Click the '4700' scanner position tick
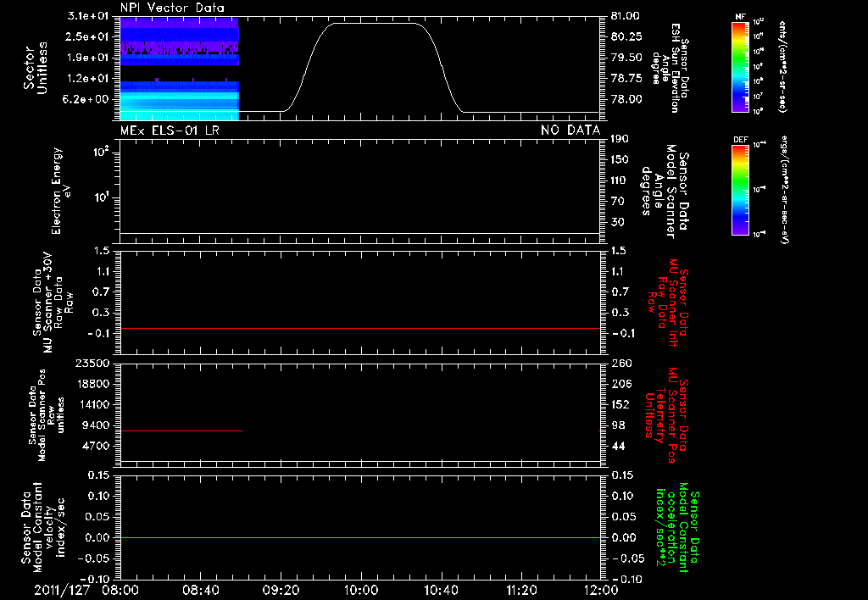 click(x=96, y=446)
